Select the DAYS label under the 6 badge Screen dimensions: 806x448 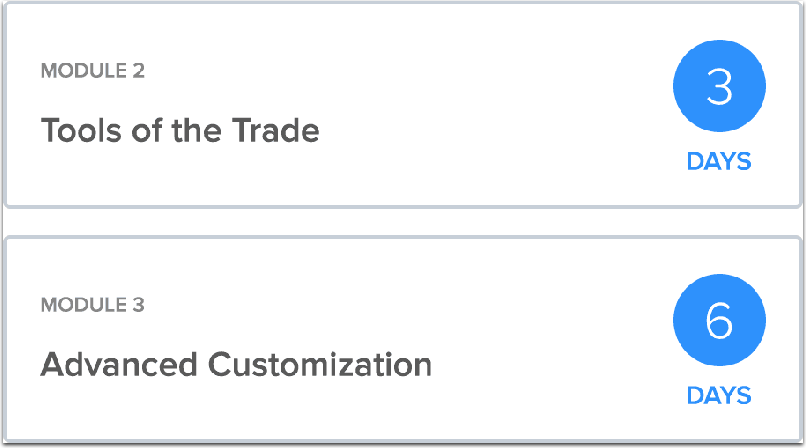pyautogui.click(x=719, y=396)
